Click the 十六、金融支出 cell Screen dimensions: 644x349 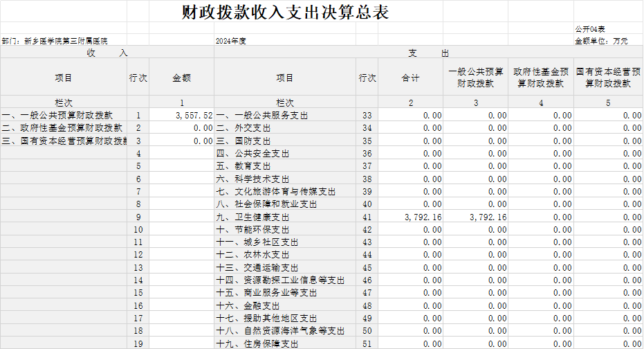[248, 305]
